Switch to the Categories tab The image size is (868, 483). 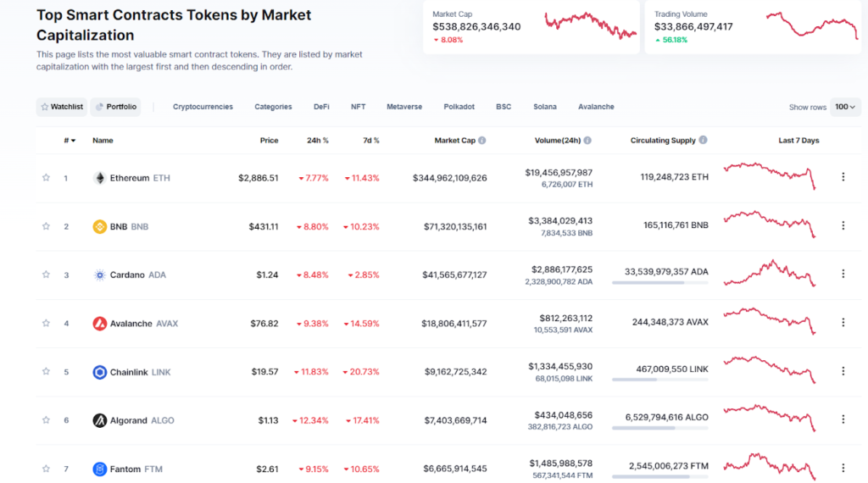[x=273, y=107]
